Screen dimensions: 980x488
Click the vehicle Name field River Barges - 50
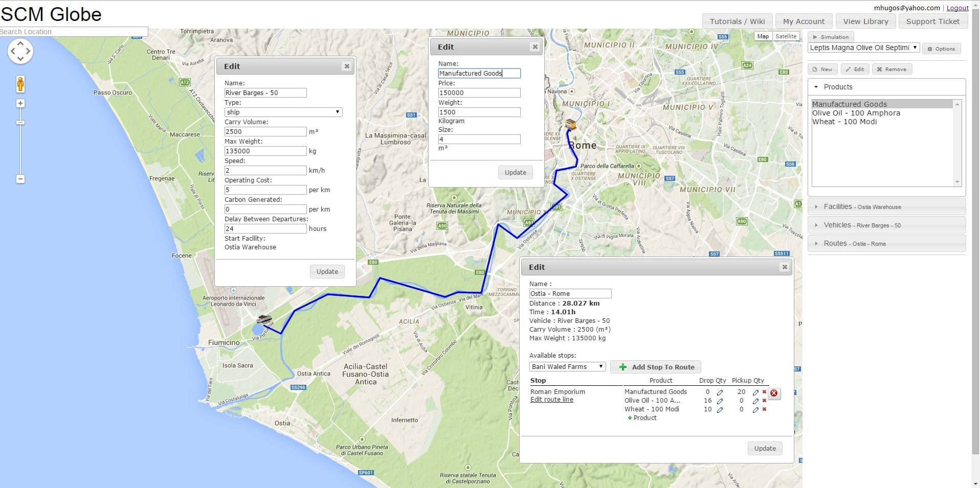[265, 92]
